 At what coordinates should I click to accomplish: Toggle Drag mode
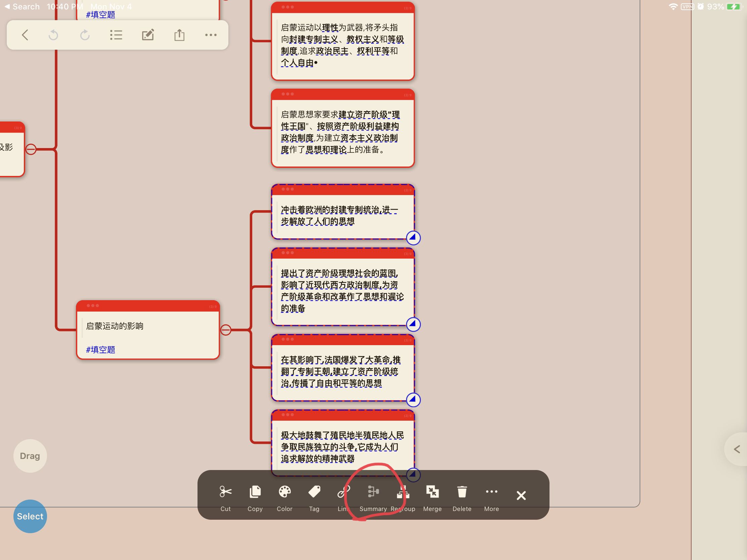pos(30,456)
